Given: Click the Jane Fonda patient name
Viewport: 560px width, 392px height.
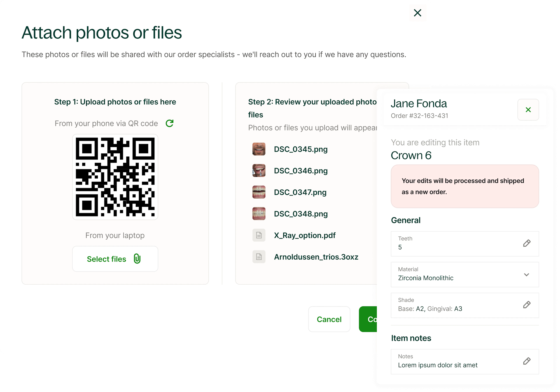Looking at the screenshot, I should (419, 103).
